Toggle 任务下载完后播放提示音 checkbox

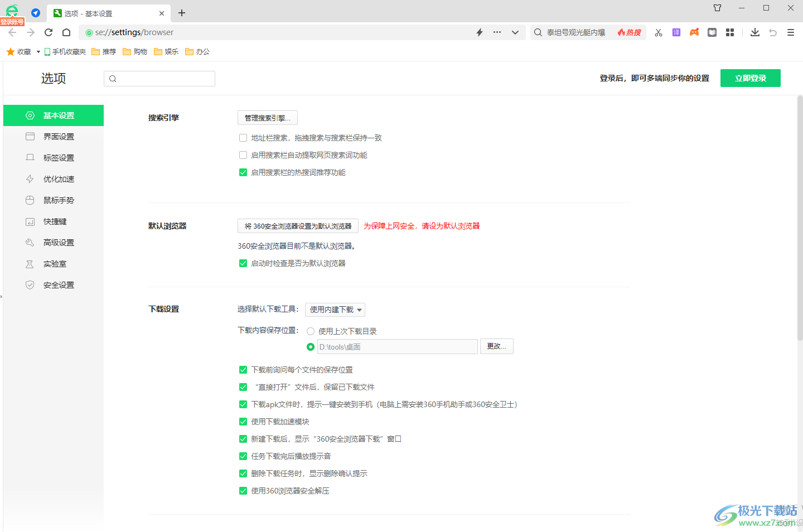[243, 456]
